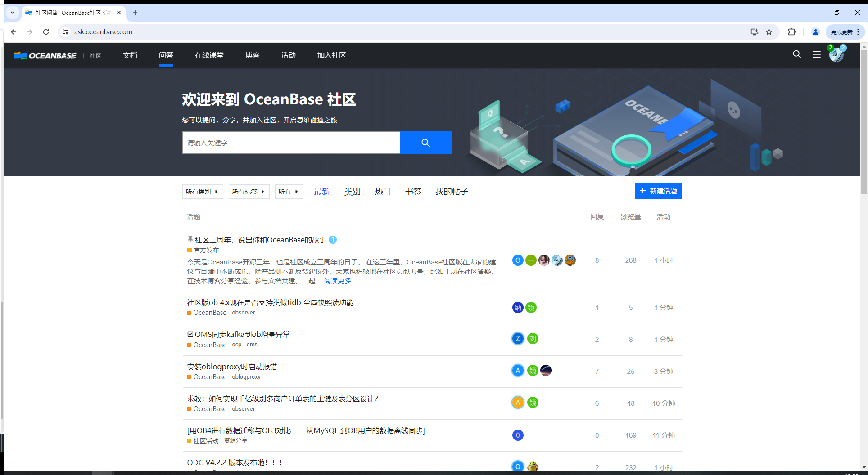Expand the 所有 filter dropdown
868x475 pixels.
289,192
